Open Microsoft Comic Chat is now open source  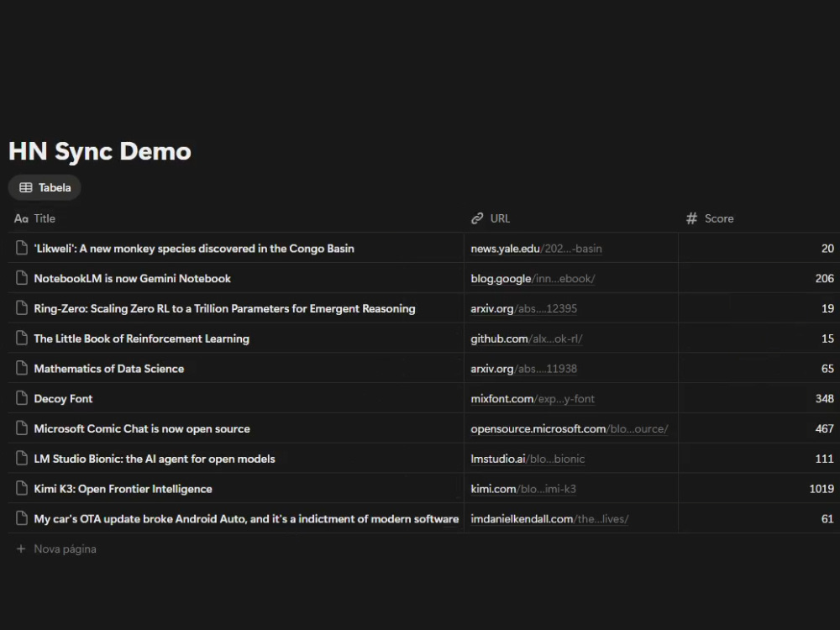[x=142, y=428]
